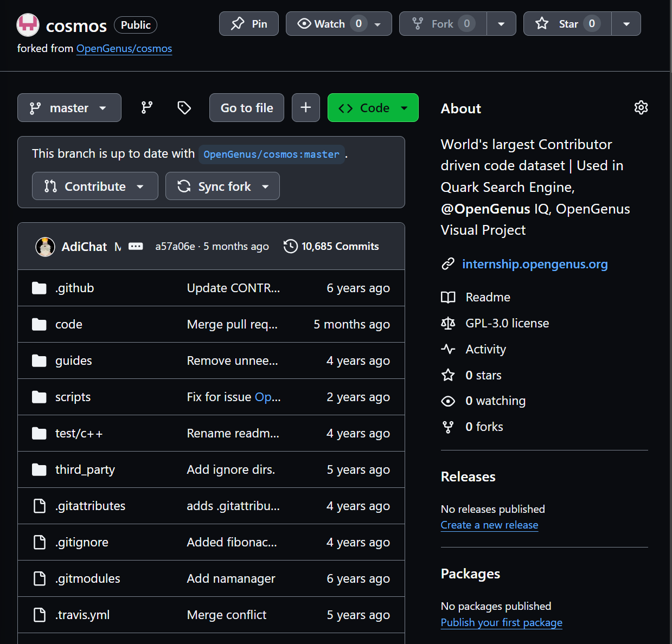Click the folder icon beside scripts
This screenshot has height=644, width=672.
coord(39,397)
